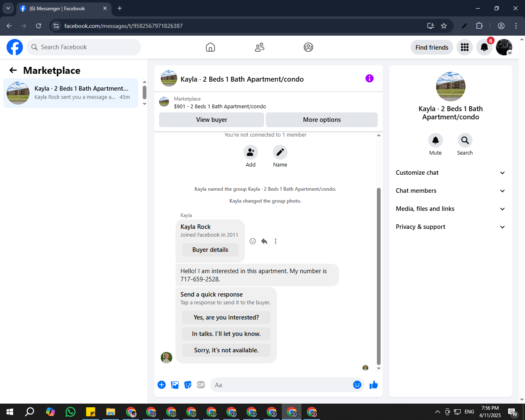Click View buyer button

212,120
